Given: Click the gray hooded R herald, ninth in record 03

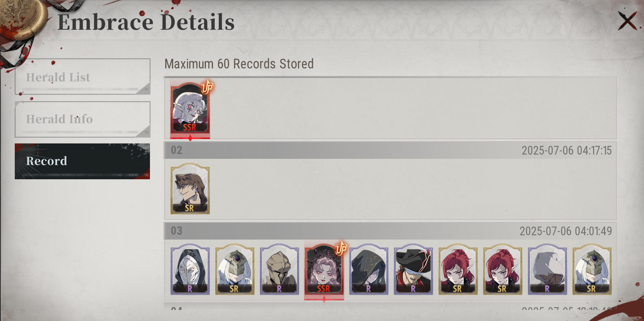Looking at the screenshot, I should pos(547,269).
